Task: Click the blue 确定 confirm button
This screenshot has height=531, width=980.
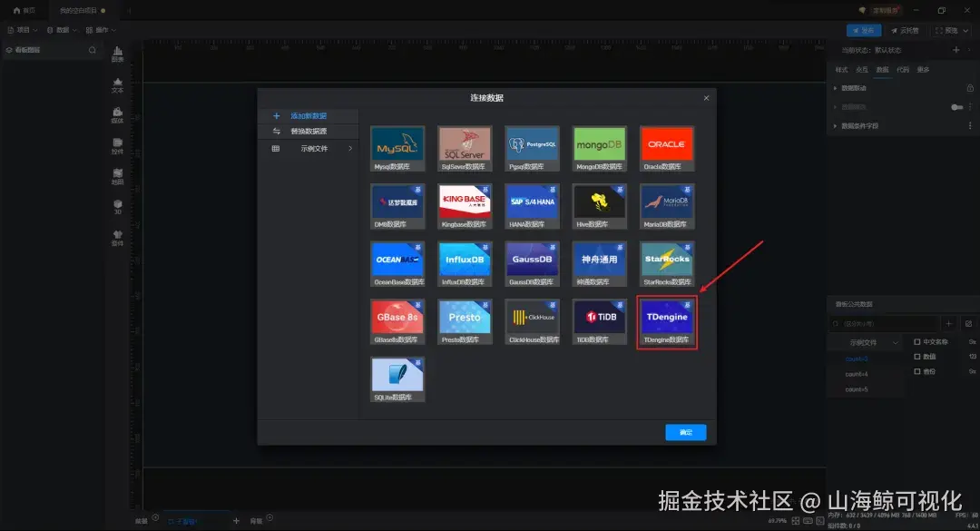Action: (686, 432)
